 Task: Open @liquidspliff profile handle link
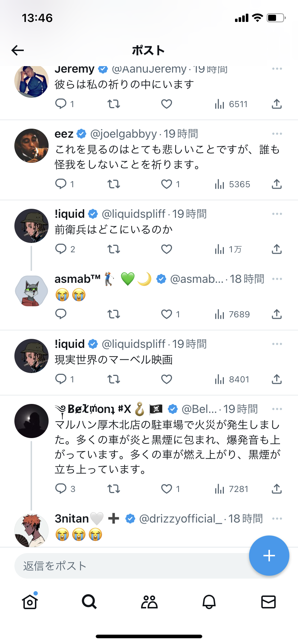click(134, 214)
